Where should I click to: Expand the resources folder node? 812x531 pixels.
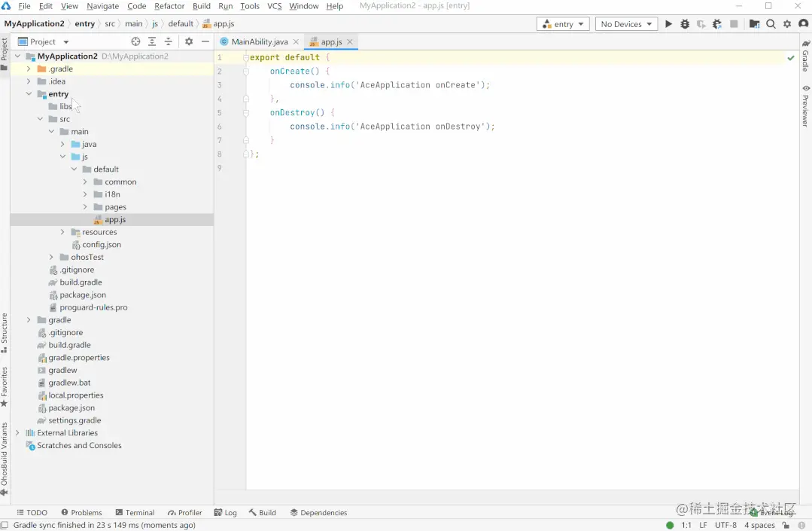click(62, 232)
